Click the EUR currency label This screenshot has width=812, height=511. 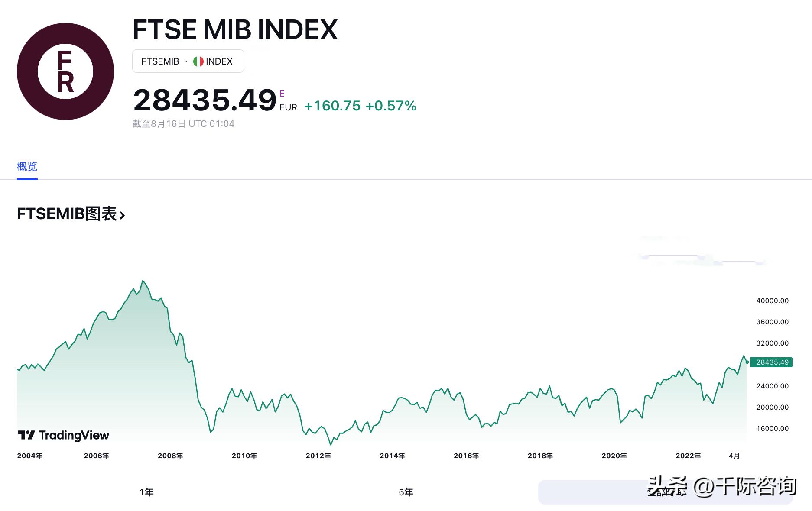click(x=288, y=107)
